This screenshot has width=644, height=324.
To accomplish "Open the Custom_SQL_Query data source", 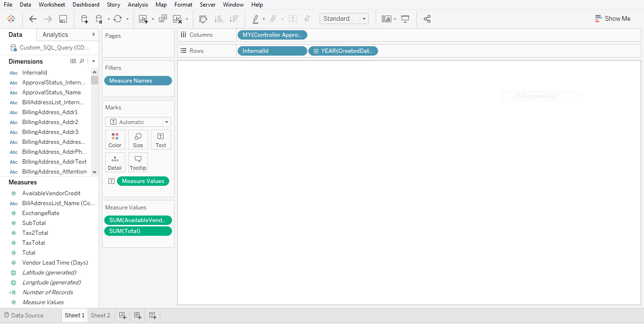I will click(x=53, y=47).
